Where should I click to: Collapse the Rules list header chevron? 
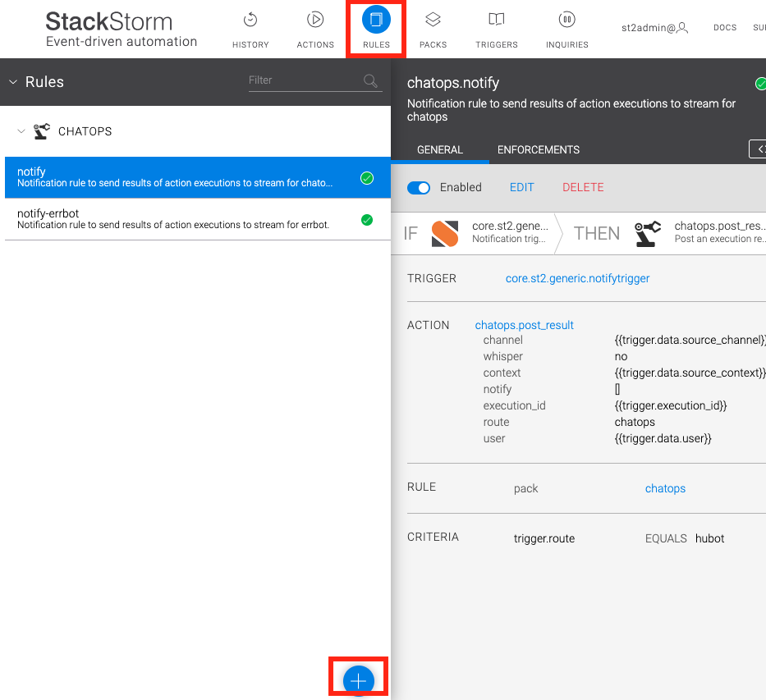pyautogui.click(x=13, y=82)
